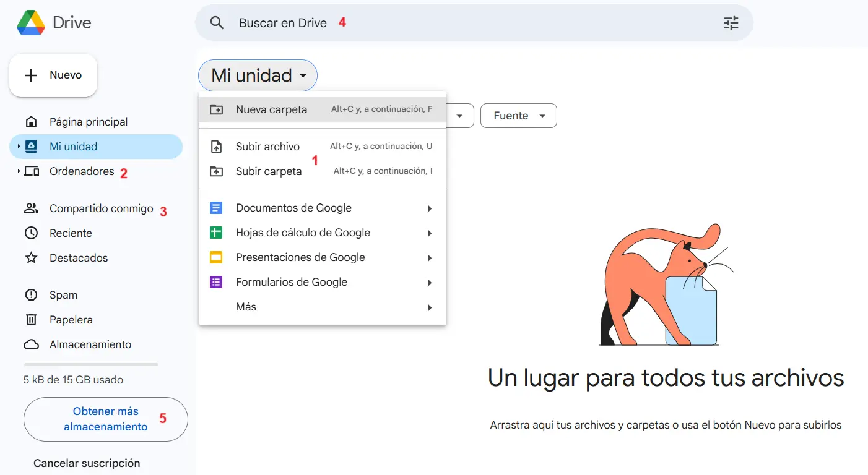Image resolution: width=868 pixels, height=475 pixels.
Task: Select the Spam section icon
Action: coord(31,295)
